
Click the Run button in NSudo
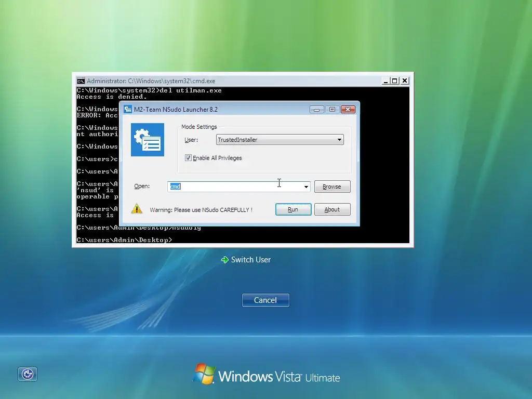(x=293, y=209)
